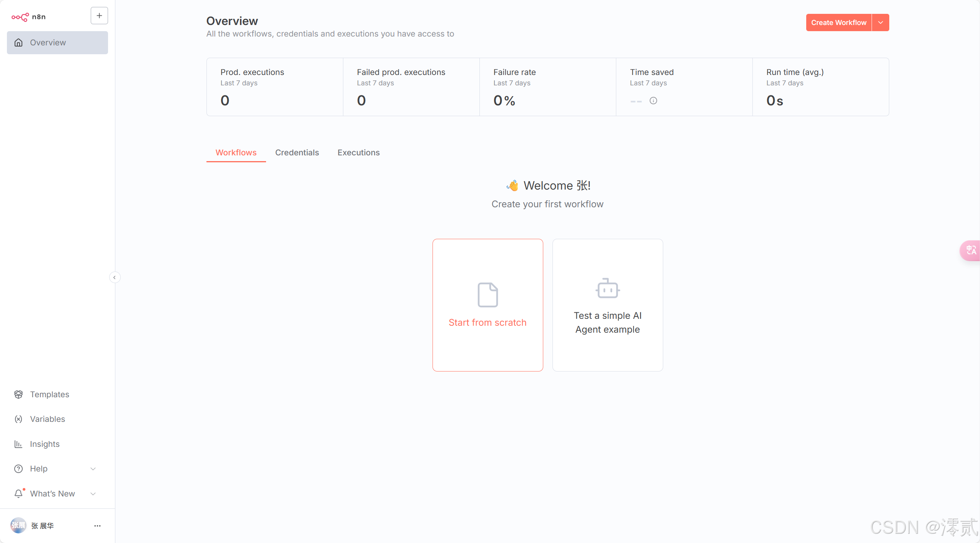Click the translate floating icon
The height and width of the screenshot is (543, 980).
[x=971, y=250]
